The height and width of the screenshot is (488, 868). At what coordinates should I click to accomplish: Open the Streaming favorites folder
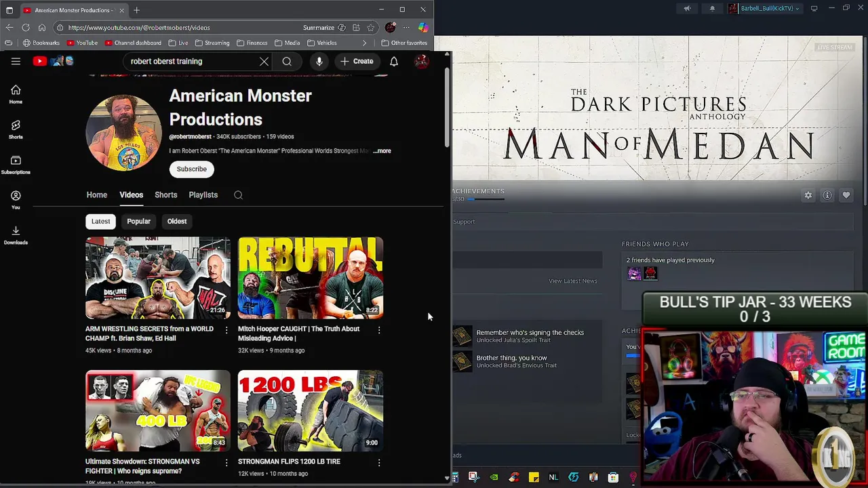tap(212, 43)
